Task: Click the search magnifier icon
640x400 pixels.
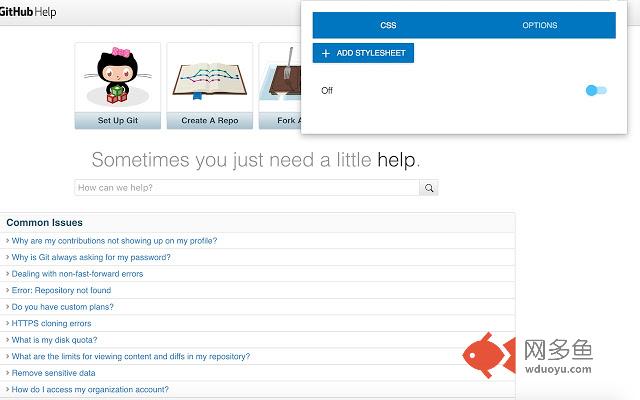Action: point(429,188)
